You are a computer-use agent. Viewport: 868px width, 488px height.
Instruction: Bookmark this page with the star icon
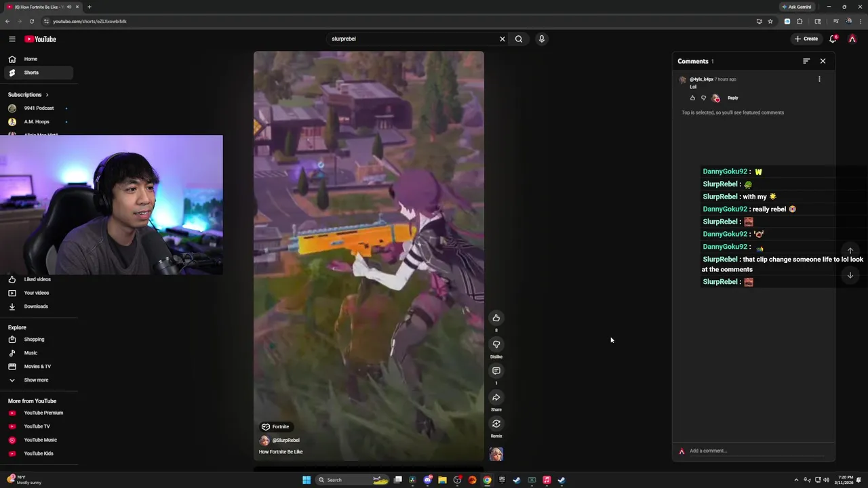point(770,21)
